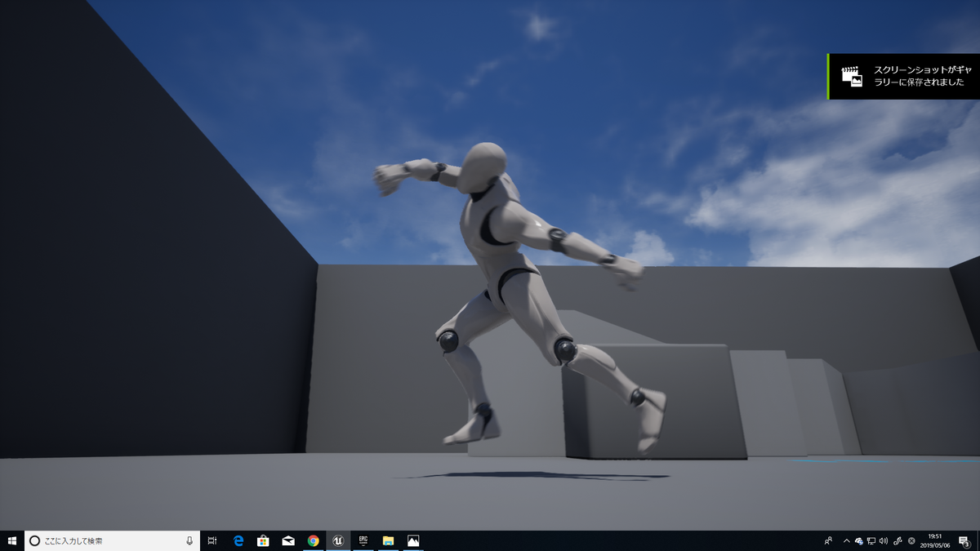980x551 pixels.
Task: Click the NVIDIA ShadowPlay tray icon
Action: click(x=897, y=540)
